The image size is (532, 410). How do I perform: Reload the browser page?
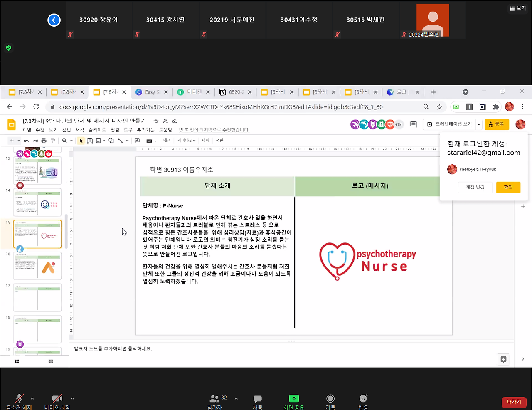[36, 107]
